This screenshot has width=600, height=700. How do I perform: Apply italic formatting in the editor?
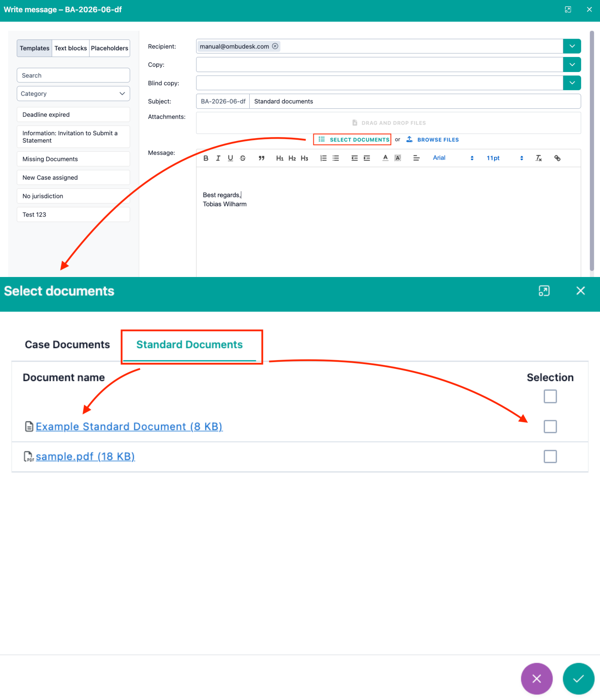[218, 158]
